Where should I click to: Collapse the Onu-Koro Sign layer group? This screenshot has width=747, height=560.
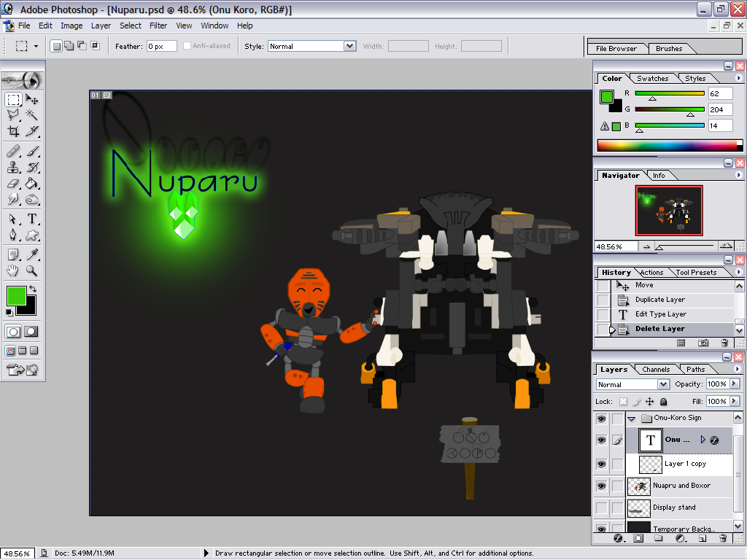632,418
